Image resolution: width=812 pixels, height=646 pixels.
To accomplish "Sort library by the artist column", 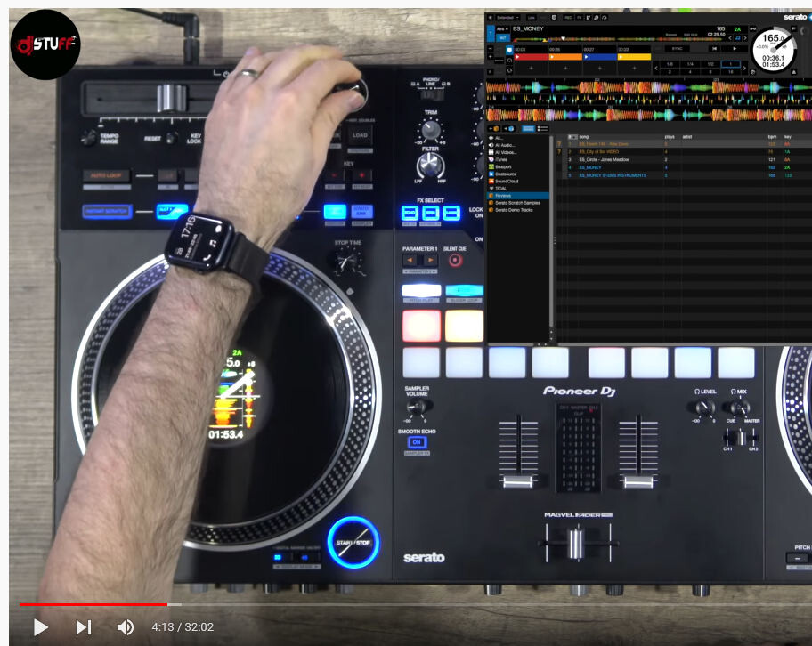I will (x=687, y=137).
